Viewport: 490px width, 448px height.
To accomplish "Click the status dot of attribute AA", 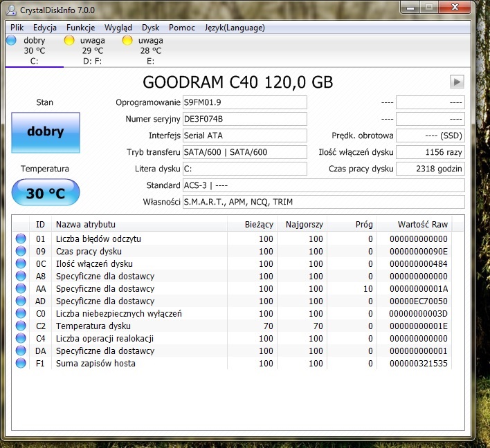I will 21,288.
